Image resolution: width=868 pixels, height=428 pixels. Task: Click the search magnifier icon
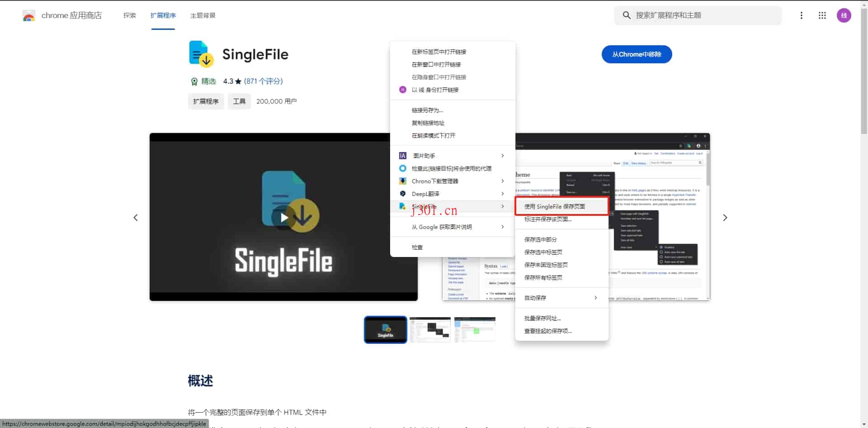click(627, 15)
